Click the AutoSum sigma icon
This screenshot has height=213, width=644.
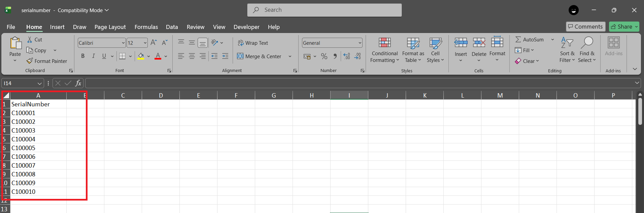click(518, 39)
